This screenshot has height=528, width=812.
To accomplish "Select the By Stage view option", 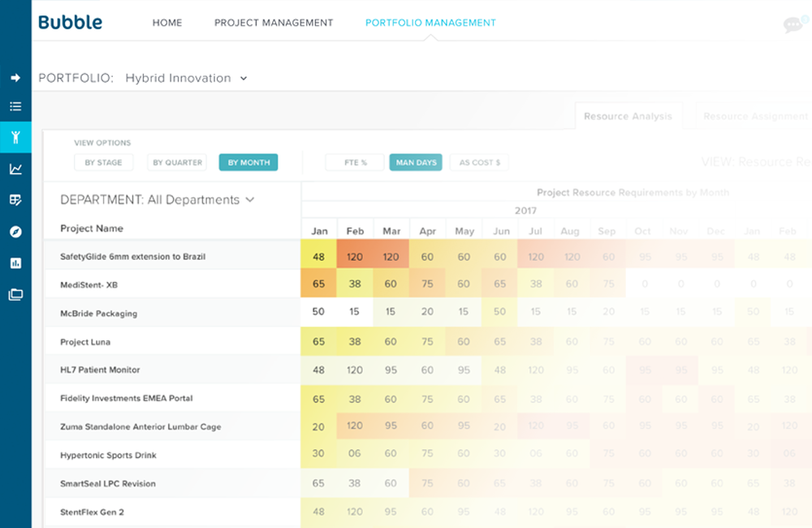I will pyautogui.click(x=104, y=162).
